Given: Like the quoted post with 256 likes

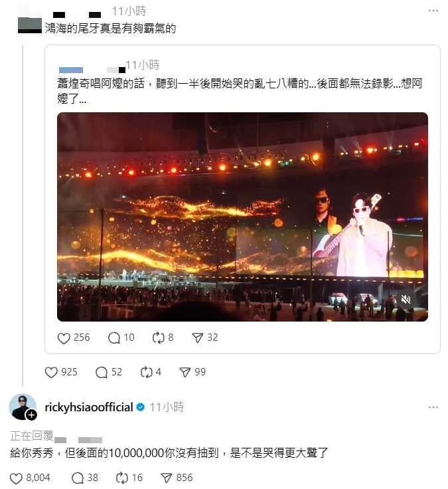Looking at the screenshot, I should (x=64, y=338).
